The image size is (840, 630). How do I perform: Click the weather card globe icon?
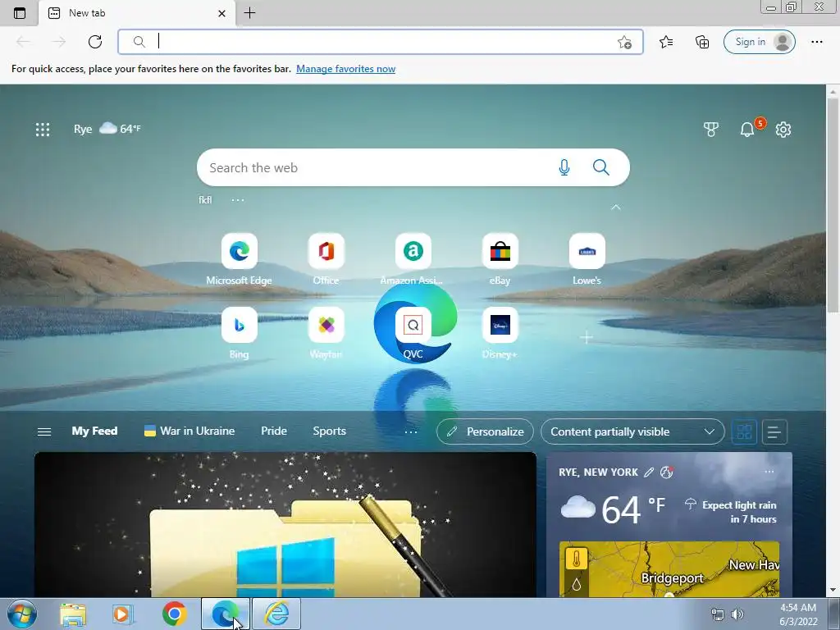click(666, 472)
